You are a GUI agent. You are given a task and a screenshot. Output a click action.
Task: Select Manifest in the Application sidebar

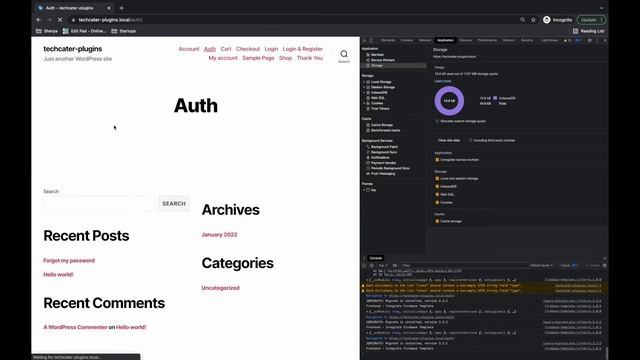point(377,55)
